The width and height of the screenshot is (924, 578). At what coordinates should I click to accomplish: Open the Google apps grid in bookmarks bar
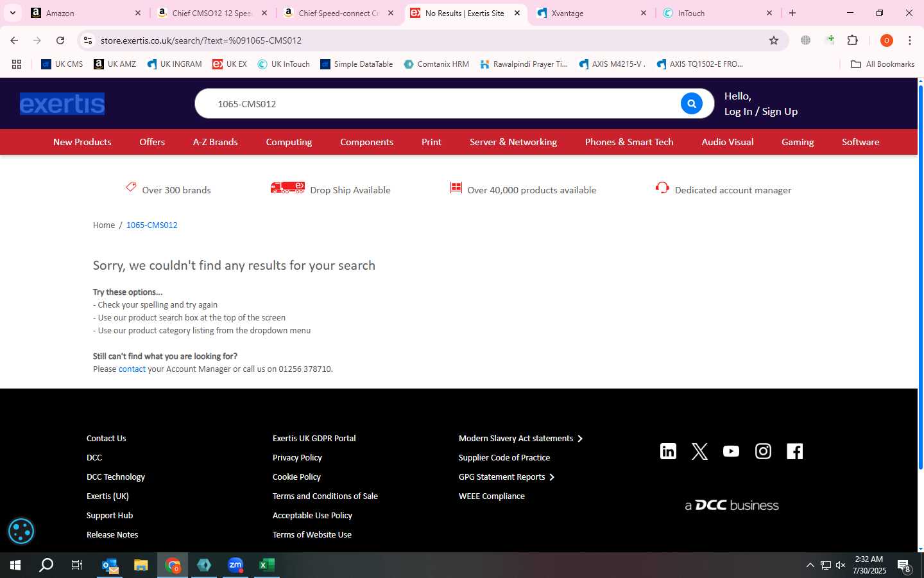(17, 64)
